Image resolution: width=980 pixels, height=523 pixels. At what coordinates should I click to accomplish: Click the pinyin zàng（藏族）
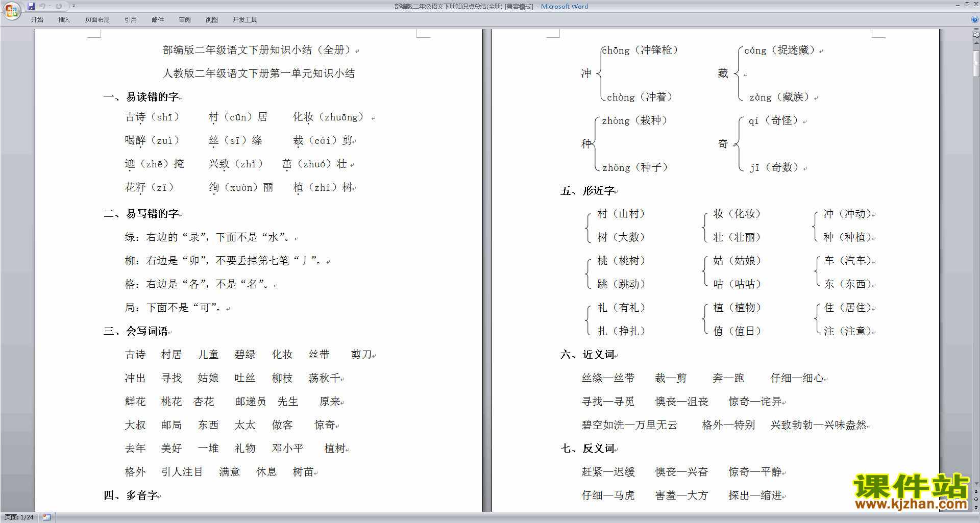779,97
